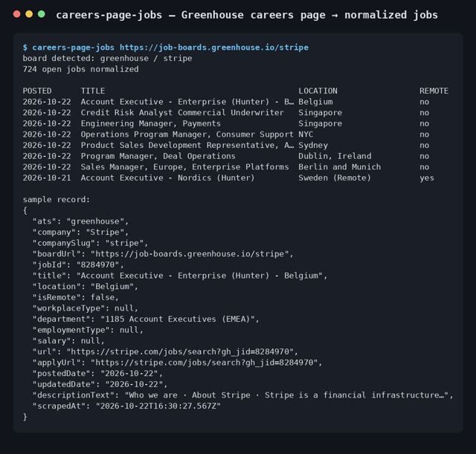476x454 pixels.
Task: Click the TITLE column header
Action: click(x=93, y=91)
